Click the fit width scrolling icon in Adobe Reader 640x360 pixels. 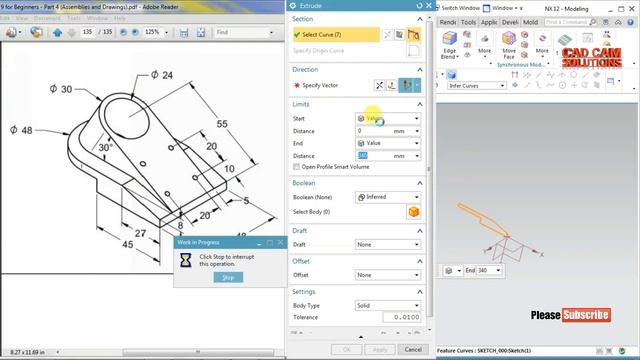(x=184, y=33)
